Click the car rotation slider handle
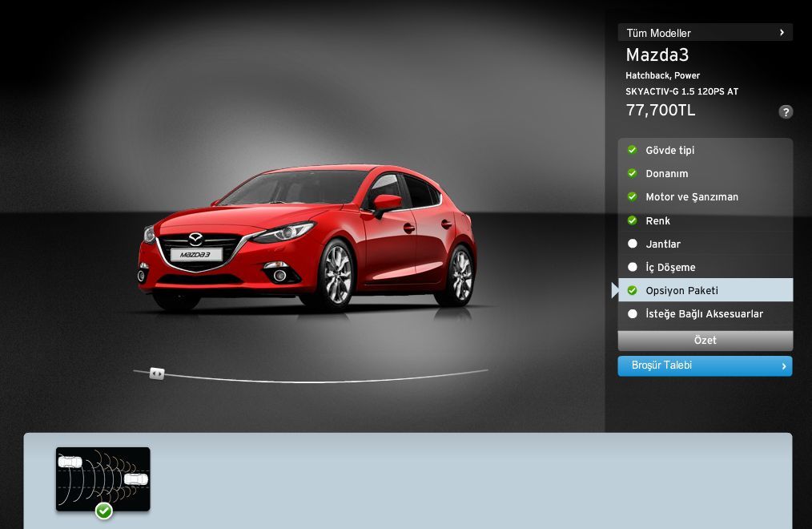This screenshot has height=529, width=812. pos(157,374)
